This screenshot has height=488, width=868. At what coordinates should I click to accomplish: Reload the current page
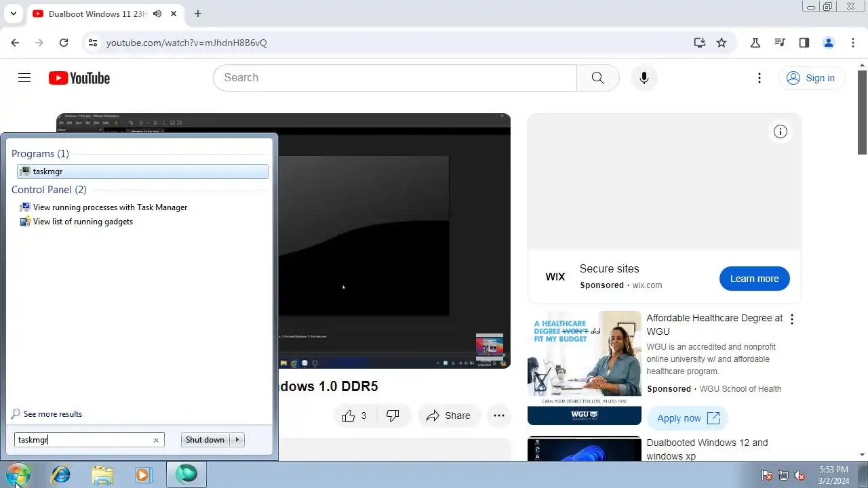(x=64, y=43)
